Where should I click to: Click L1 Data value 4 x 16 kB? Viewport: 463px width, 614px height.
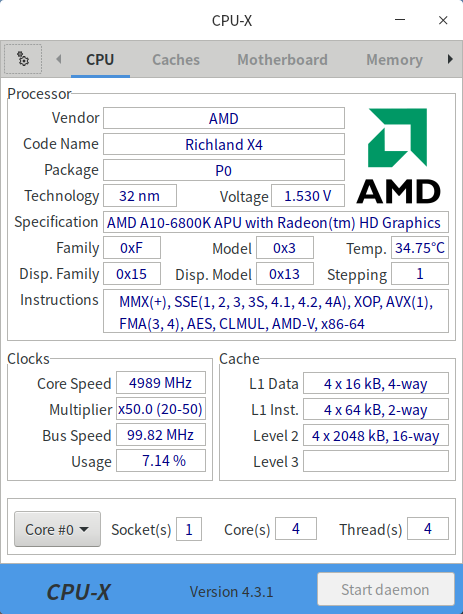pos(376,383)
